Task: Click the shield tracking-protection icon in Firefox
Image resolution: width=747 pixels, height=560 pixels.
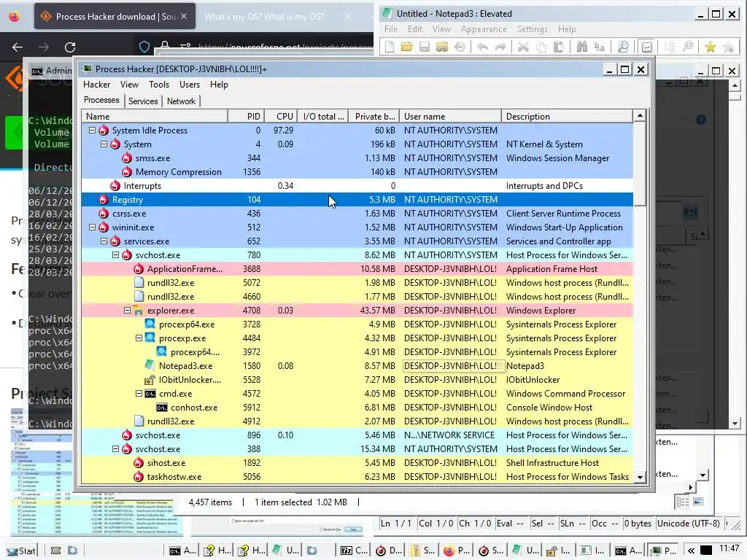Action: tap(144, 47)
